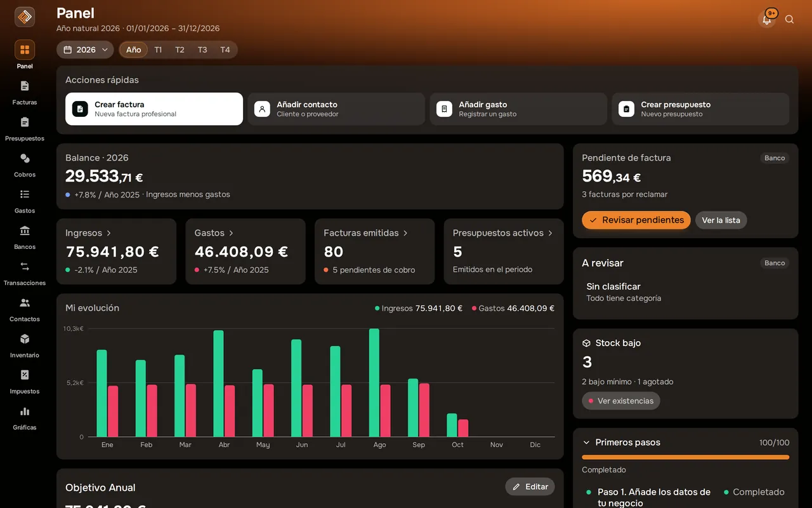Screen dimensions: 812x508
Task: Open the Bancos bank icon
Action: point(25,231)
